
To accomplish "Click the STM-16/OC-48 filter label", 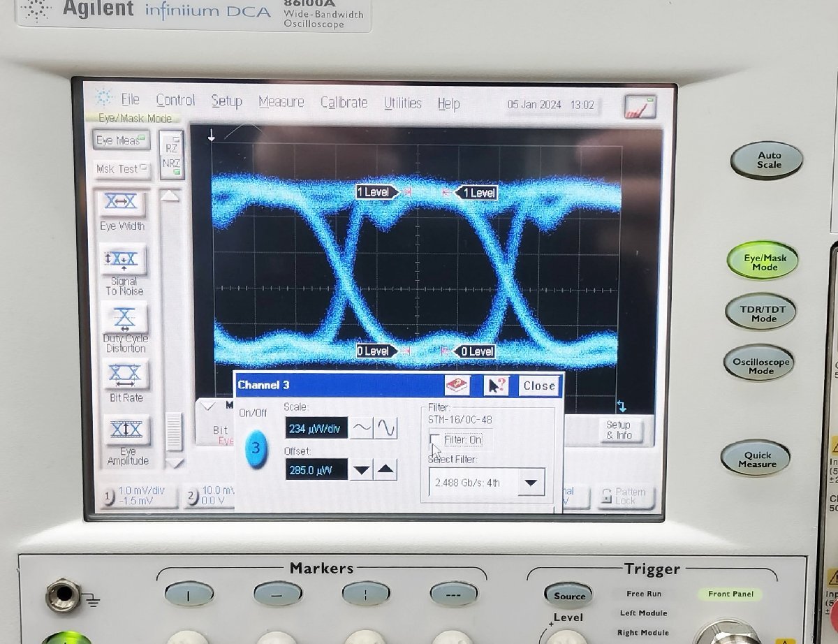I will (461, 419).
